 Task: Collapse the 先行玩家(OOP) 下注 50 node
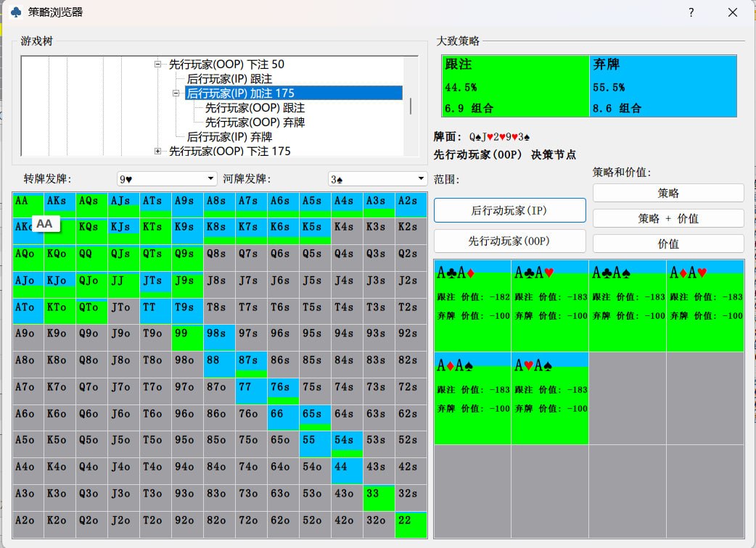click(157, 64)
